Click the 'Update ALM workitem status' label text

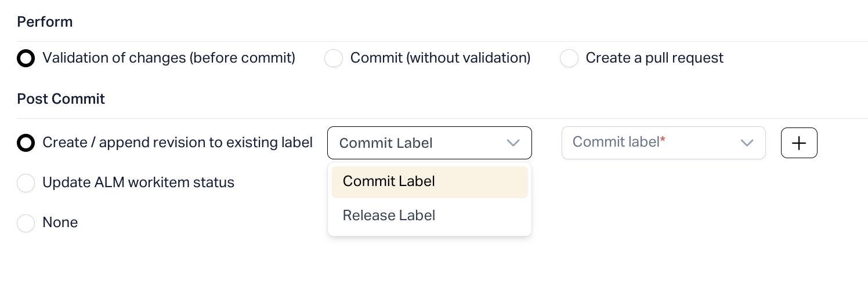click(x=138, y=183)
